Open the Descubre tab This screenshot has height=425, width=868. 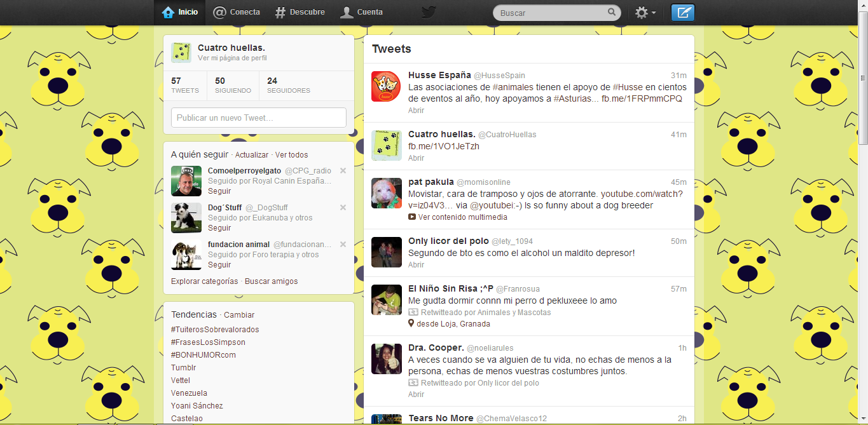click(x=300, y=12)
